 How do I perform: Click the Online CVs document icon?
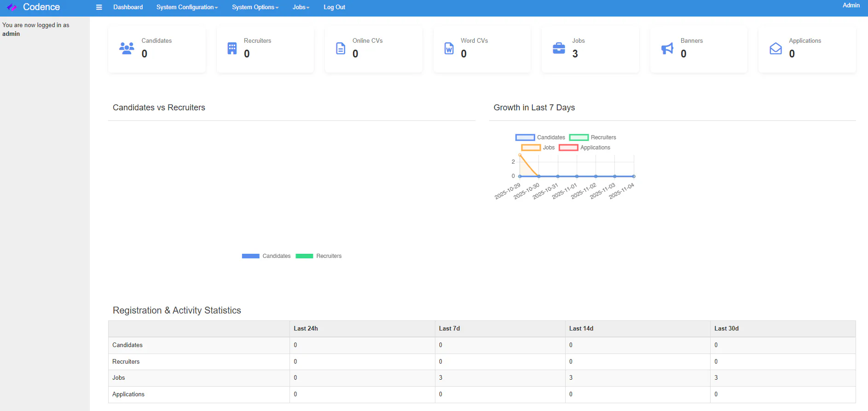(341, 48)
